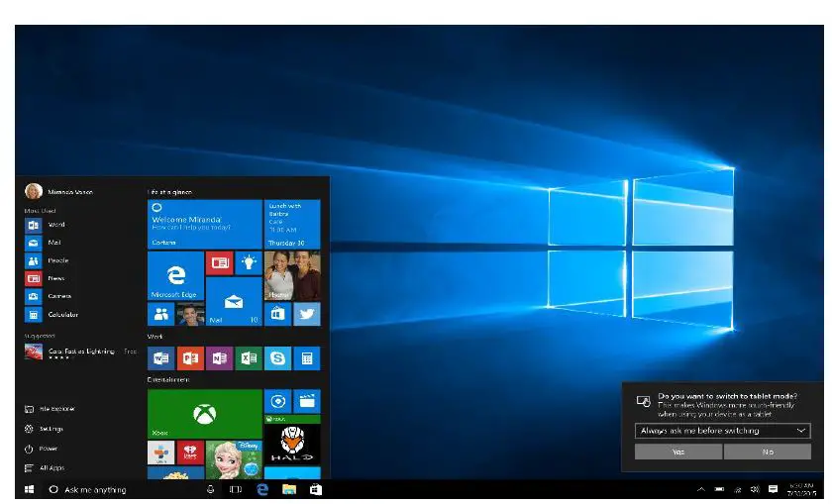Open Mail from the Most Used list

tap(43, 243)
